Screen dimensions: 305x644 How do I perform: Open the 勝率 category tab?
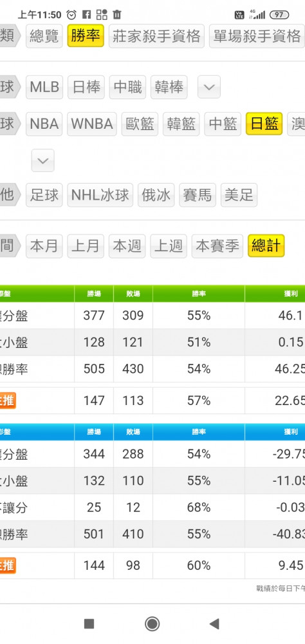(x=86, y=35)
